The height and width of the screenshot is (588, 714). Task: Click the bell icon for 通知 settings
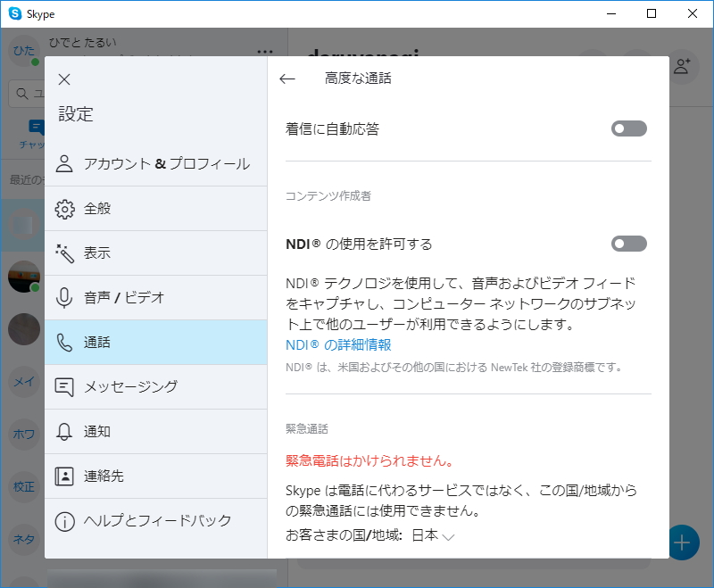coord(62,432)
